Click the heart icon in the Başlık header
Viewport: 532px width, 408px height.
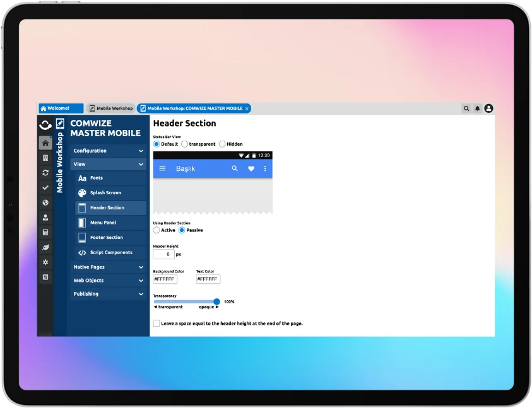(251, 168)
